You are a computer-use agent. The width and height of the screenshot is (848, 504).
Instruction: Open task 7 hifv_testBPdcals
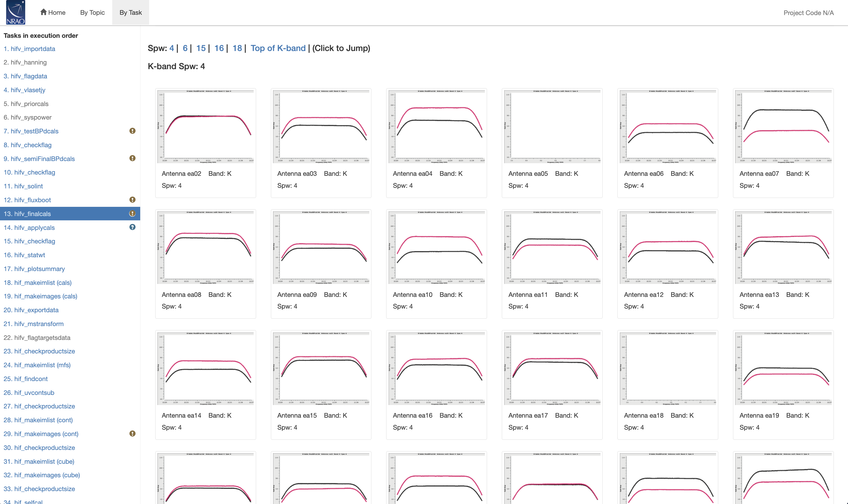31,132
